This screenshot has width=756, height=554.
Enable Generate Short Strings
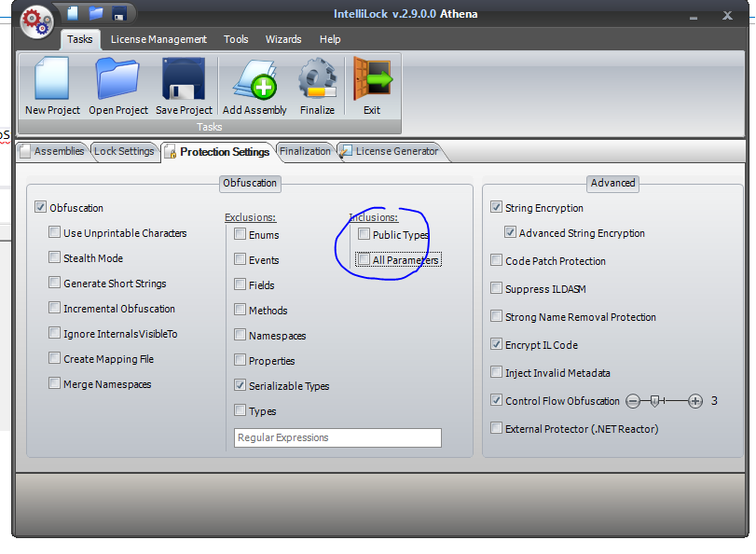pos(54,283)
